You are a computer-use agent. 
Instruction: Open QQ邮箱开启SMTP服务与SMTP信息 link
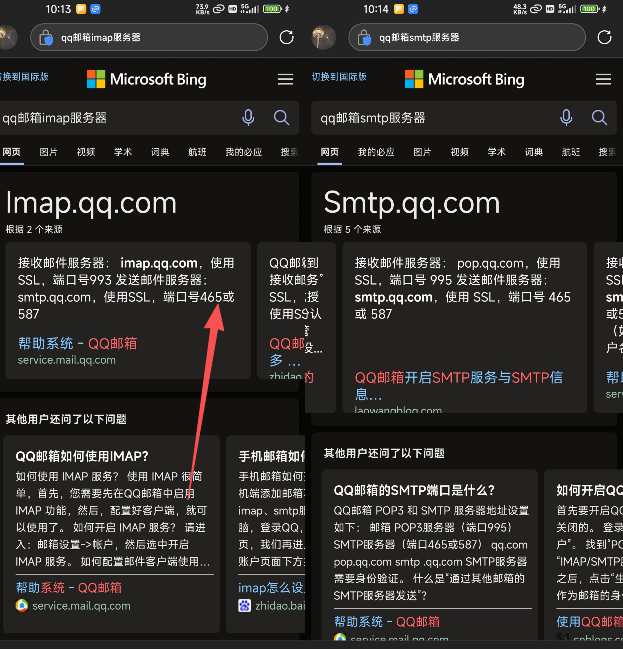click(x=458, y=385)
